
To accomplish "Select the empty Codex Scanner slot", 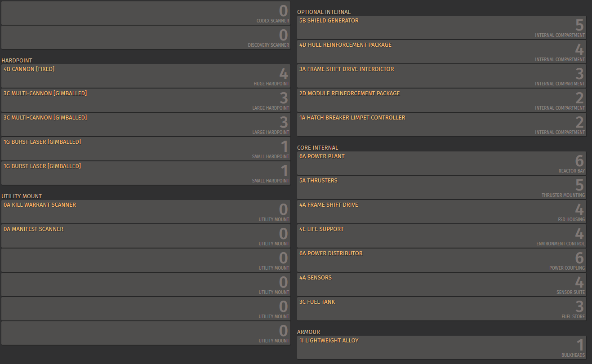I will point(146,13).
